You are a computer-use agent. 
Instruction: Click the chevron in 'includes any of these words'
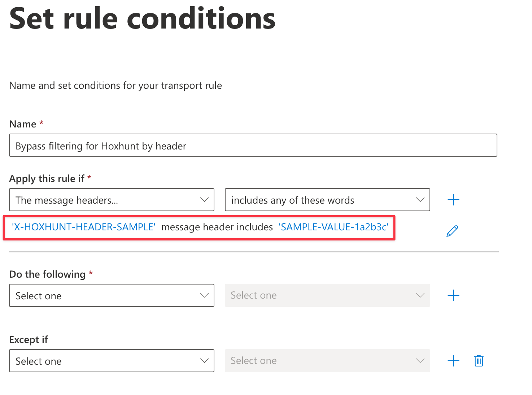420,200
